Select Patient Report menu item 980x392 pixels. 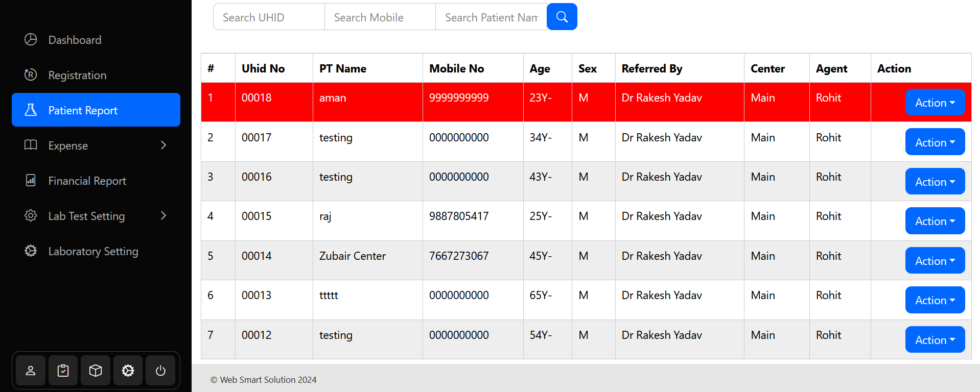point(96,110)
